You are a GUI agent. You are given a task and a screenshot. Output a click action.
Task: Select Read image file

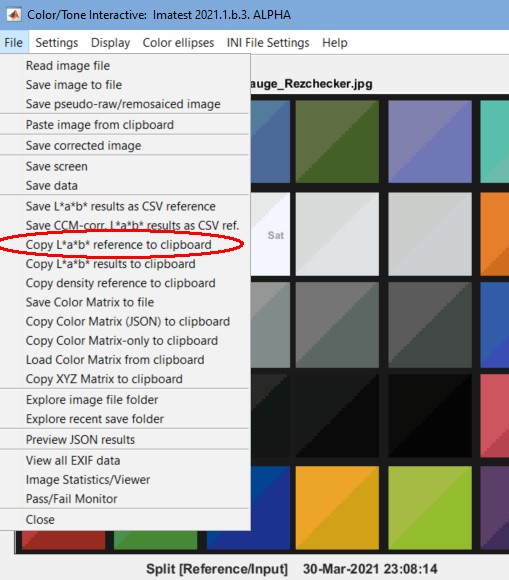click(125, 65)
